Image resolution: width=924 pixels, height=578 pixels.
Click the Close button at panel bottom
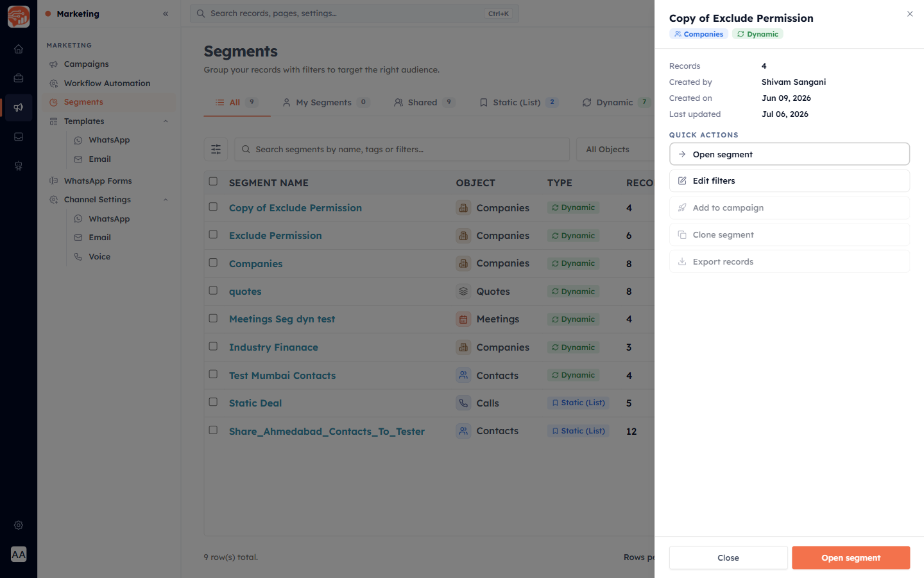[x=728, y=557]
